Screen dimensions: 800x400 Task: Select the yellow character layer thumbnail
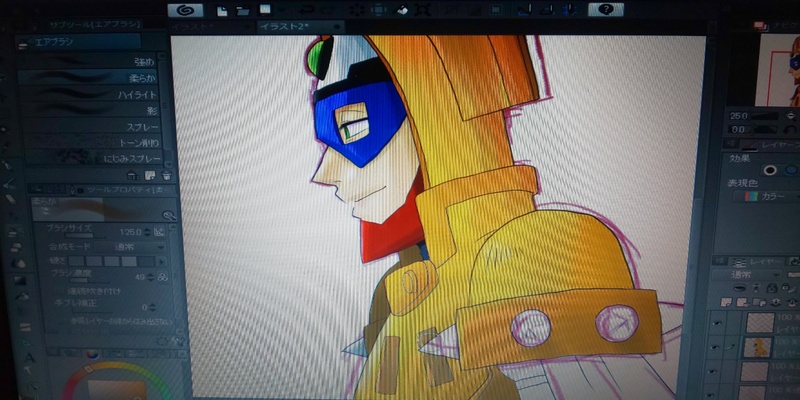coord(757,347)
